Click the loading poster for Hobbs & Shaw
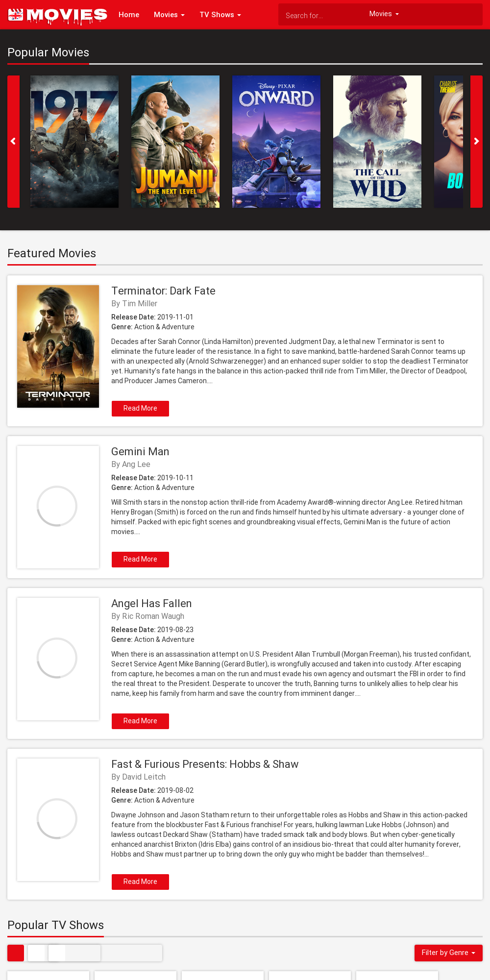 tap(58, 820)
